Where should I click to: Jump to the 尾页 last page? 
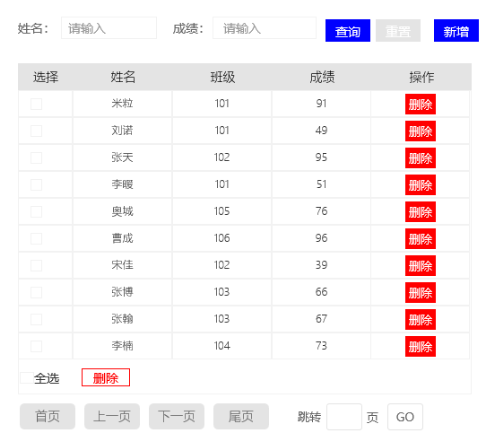pyautogui.click(x=241, y=416)
